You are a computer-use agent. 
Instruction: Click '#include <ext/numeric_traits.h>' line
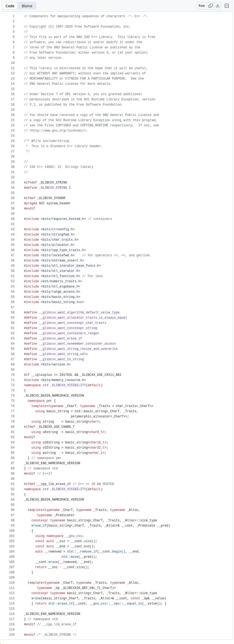(53, 281)
